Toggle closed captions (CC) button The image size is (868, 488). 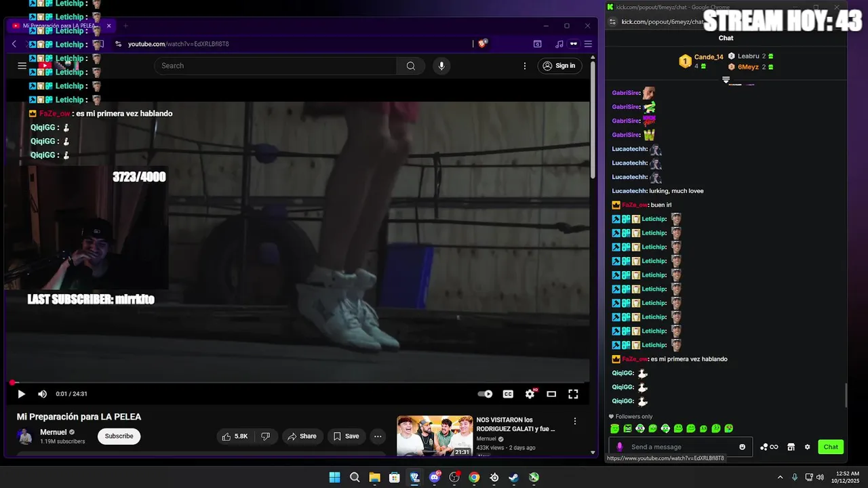508,394
